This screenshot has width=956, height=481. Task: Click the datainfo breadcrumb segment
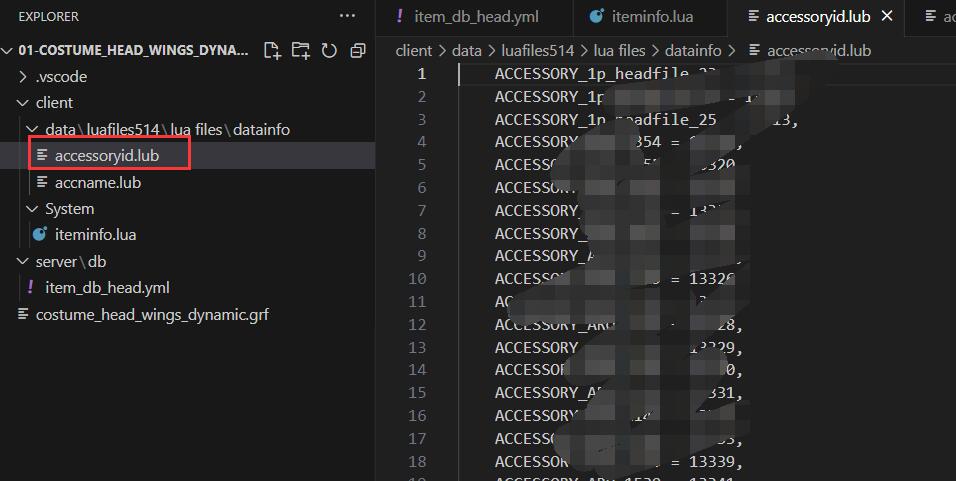click(693, 50)
